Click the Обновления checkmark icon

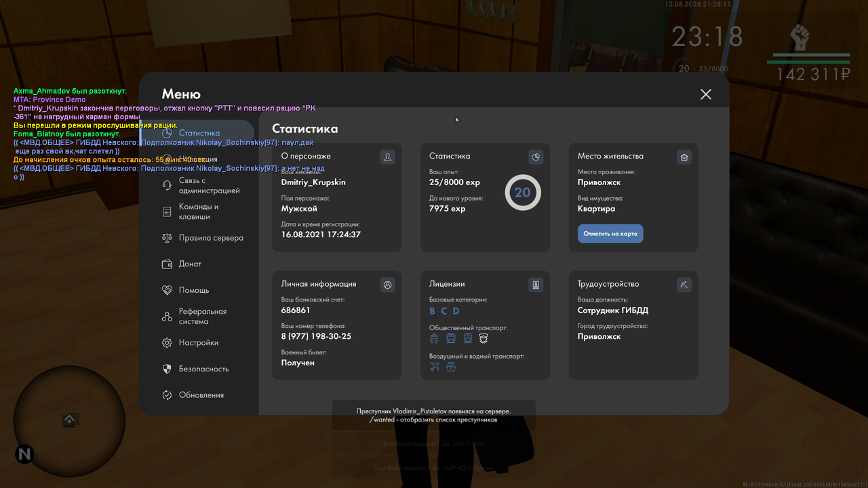tap(167, 395)
